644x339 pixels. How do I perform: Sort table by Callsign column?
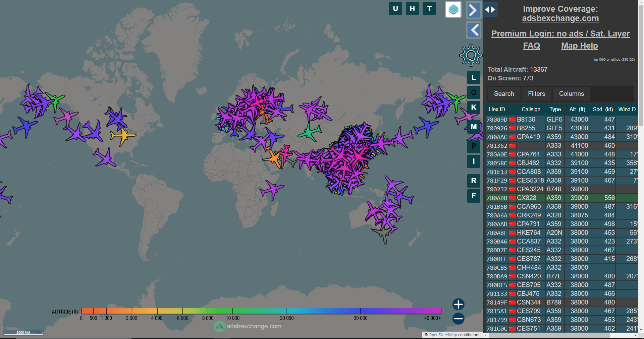pyautogui.click(x=531, y=110)
